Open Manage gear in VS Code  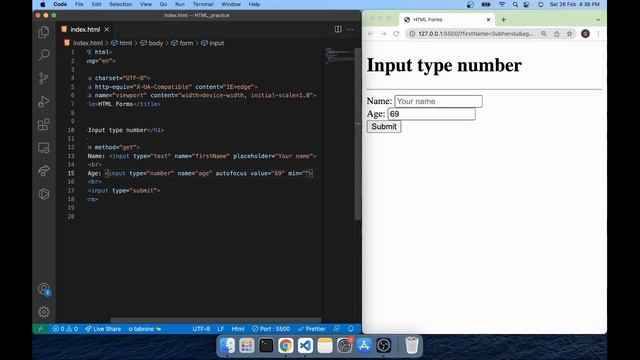pyautogui.click(x=44, y=312)
